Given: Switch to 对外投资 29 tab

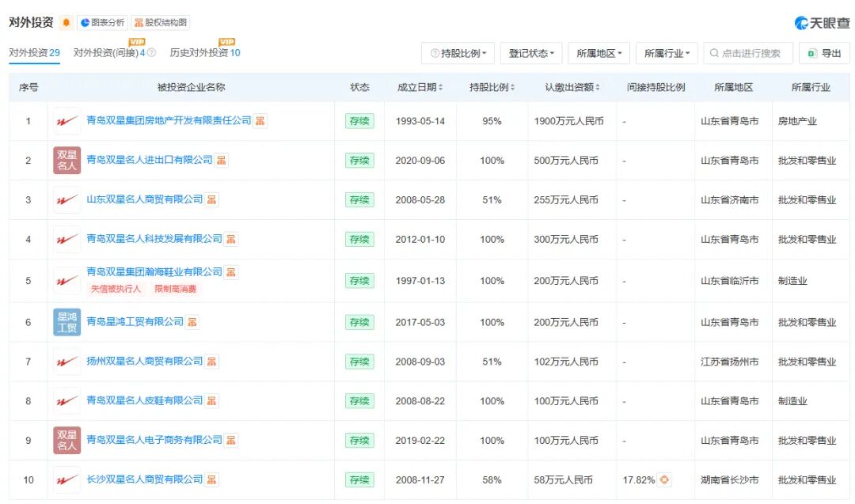Looking at the screenshot, I should click(34, 53).
